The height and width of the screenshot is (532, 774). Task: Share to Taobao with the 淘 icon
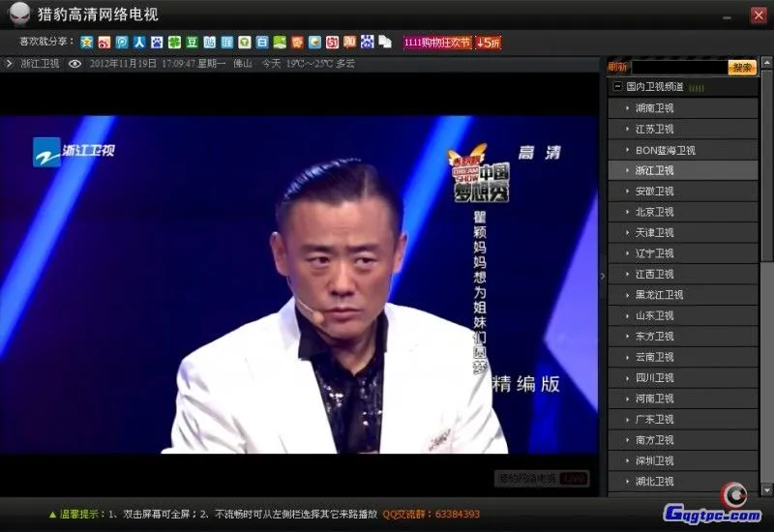(x=349, y=43)
